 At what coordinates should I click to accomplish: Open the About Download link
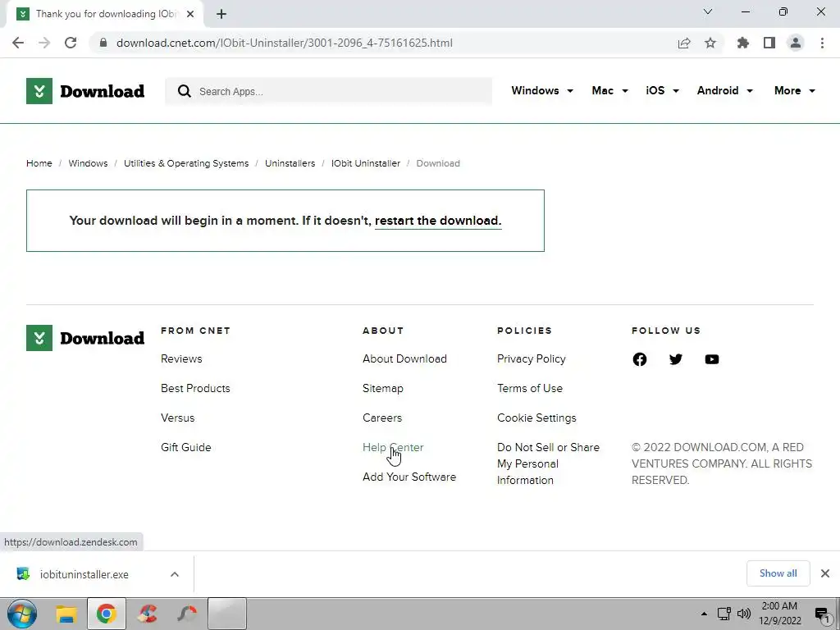(404, 359)
